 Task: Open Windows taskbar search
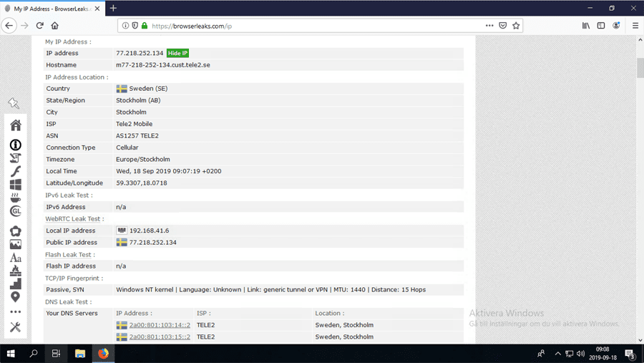pyautogui.click(x=33, y=354)
